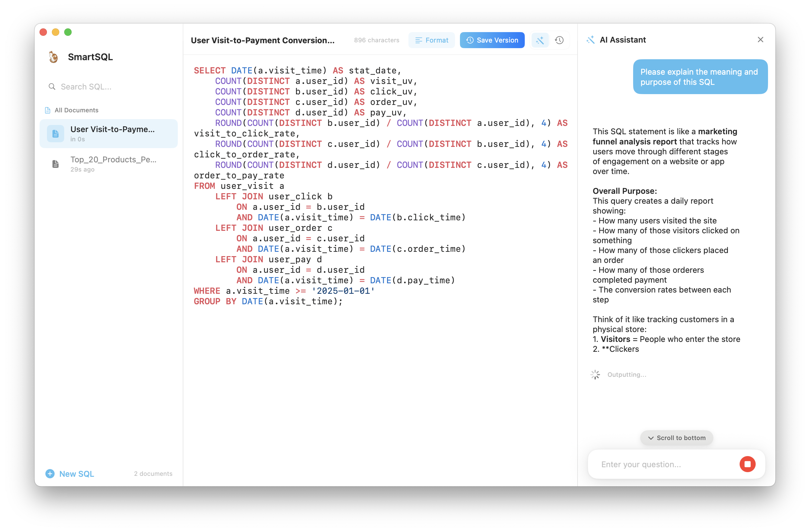Click the document icon beside Top_20_Products_Pe...
Image resolution: width=810 pixels, height=532 pixels.
[x=56, y=164]
